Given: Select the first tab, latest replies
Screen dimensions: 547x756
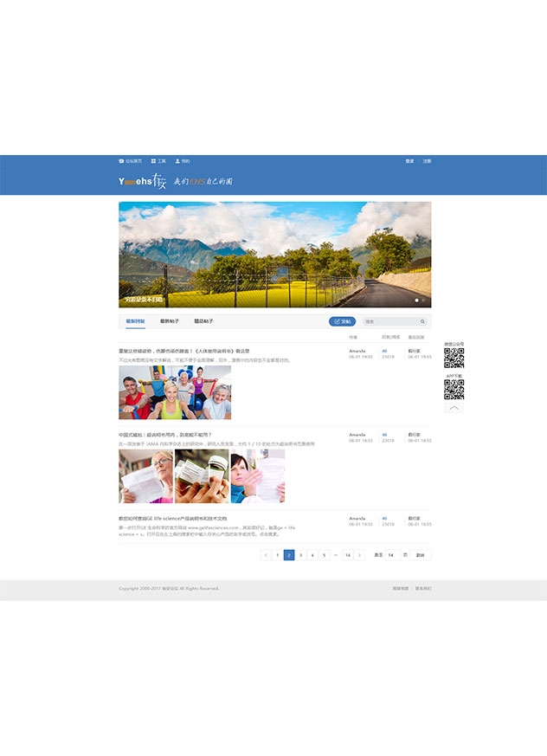Looking at the screenshot, I should 135,321.
